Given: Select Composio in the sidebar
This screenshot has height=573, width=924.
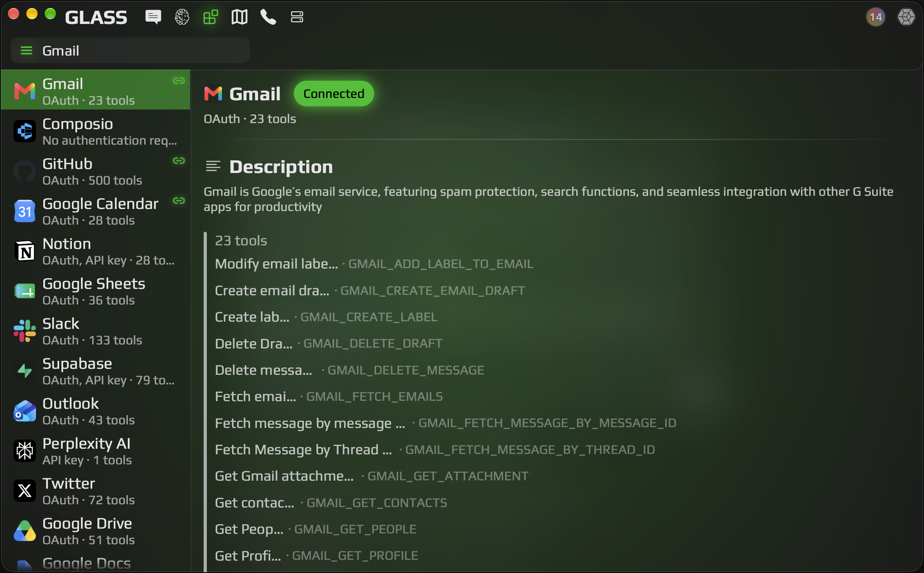Looking at the screenshot, I should (x=96, y=131).
